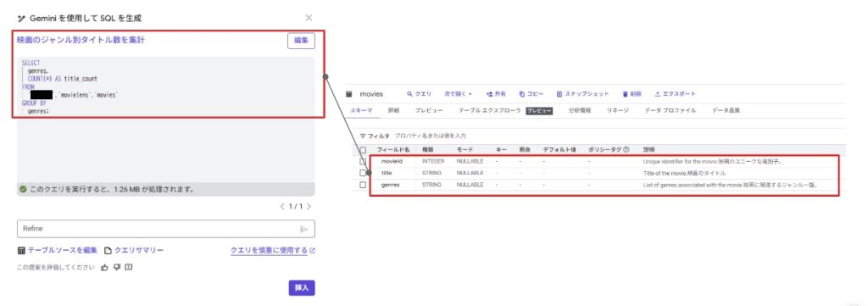Click the 挿入 button

302,287
